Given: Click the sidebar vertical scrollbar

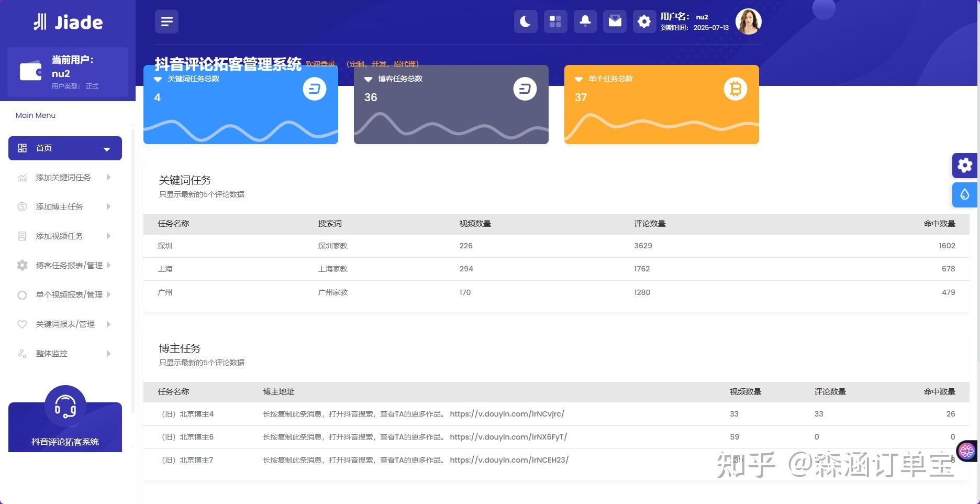Looking at the screenshot, I should [x=133, y=270].
